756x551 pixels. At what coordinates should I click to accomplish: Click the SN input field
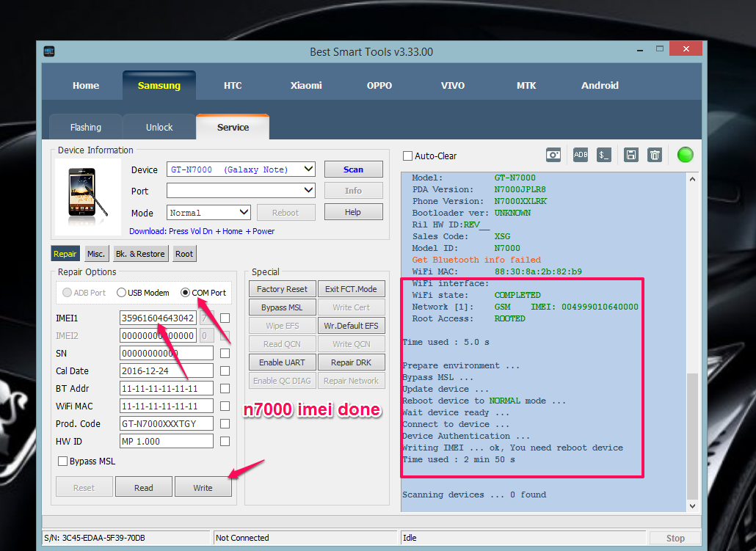coord(167,354)
